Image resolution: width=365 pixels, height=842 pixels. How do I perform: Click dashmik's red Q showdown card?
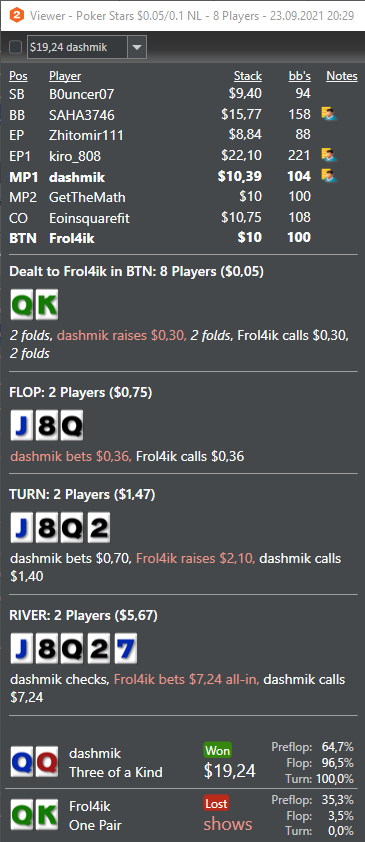tap(47, 761)
